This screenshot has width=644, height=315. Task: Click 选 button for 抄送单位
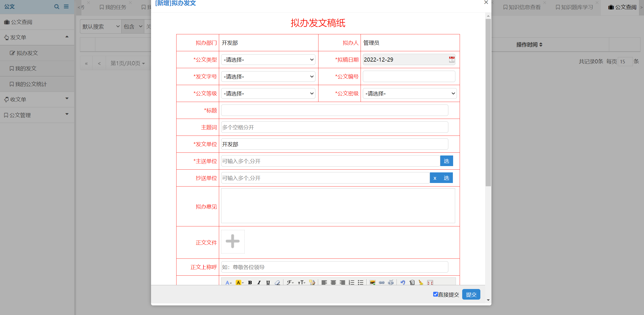[447, 178]
